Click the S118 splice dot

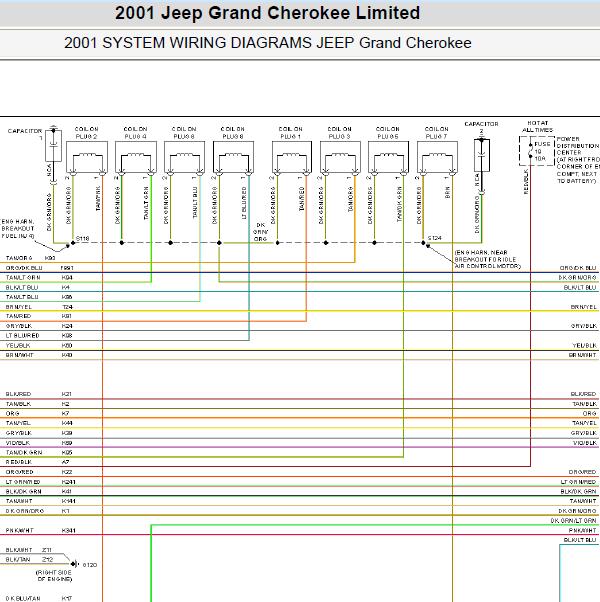[x=73, y=243]
